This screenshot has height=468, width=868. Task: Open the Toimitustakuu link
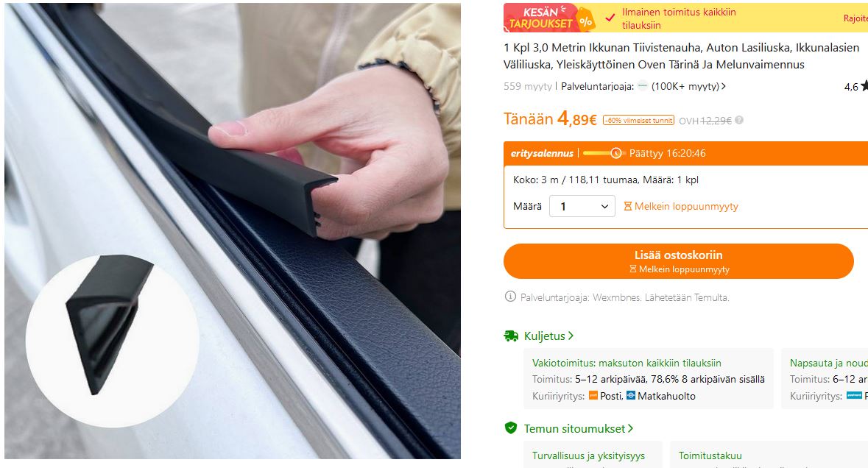tap(710, 455)
